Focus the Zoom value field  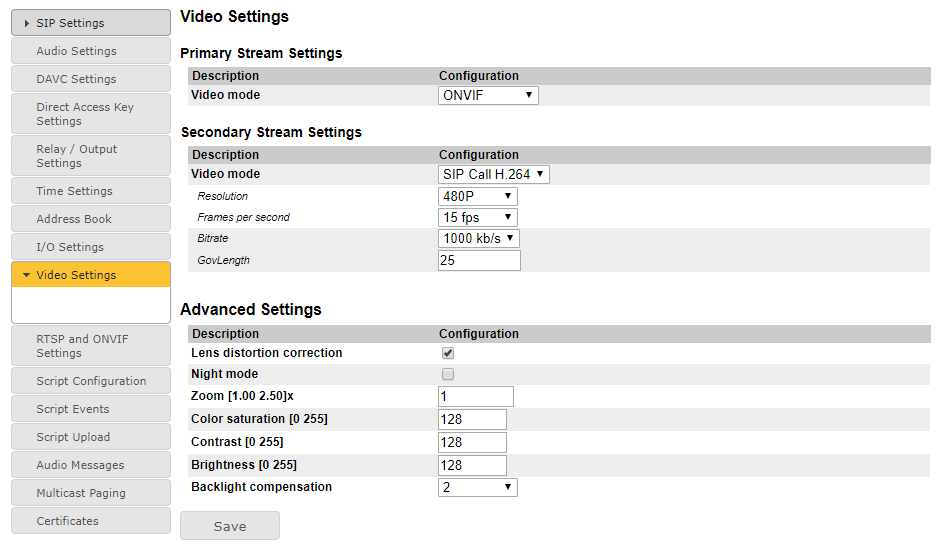pos(476,396)
